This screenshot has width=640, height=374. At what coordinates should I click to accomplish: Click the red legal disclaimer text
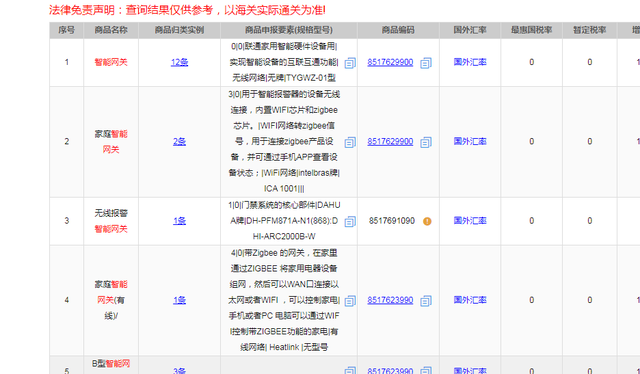click(x=187, y=10)
